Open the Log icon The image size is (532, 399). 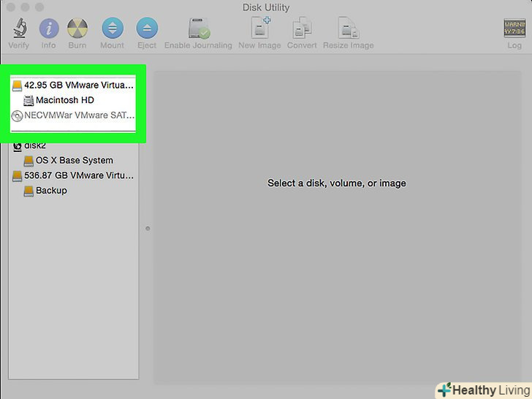coord(514,28)
